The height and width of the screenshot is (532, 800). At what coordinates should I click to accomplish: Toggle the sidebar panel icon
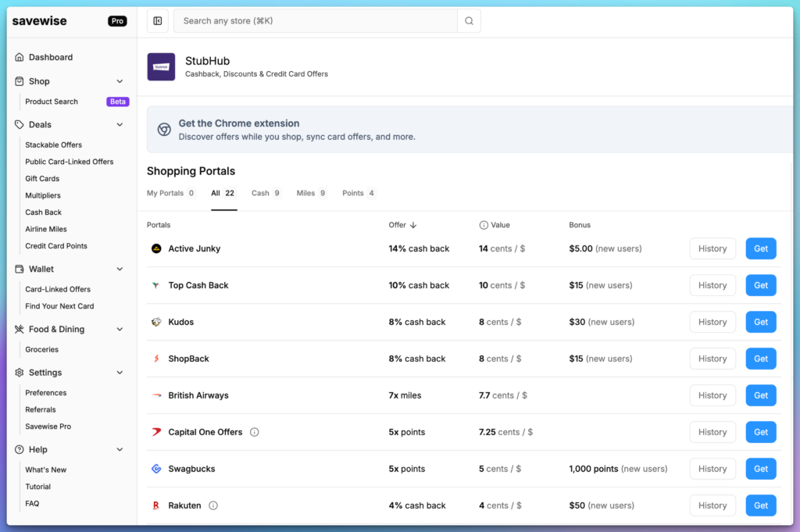(158, 21)
